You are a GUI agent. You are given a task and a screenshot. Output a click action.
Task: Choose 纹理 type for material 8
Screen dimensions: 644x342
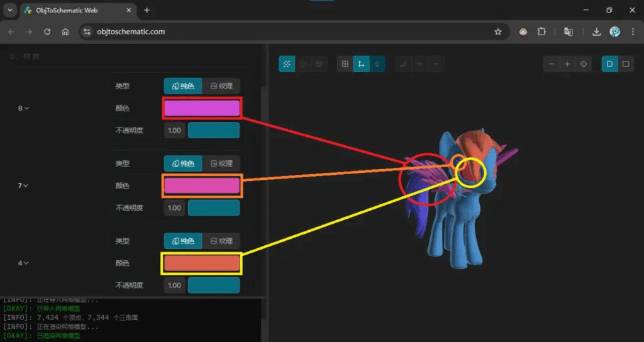221,86
